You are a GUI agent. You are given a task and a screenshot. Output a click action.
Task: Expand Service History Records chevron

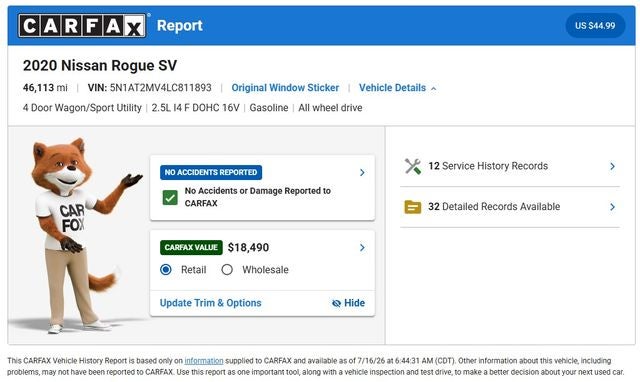point(612,166)
